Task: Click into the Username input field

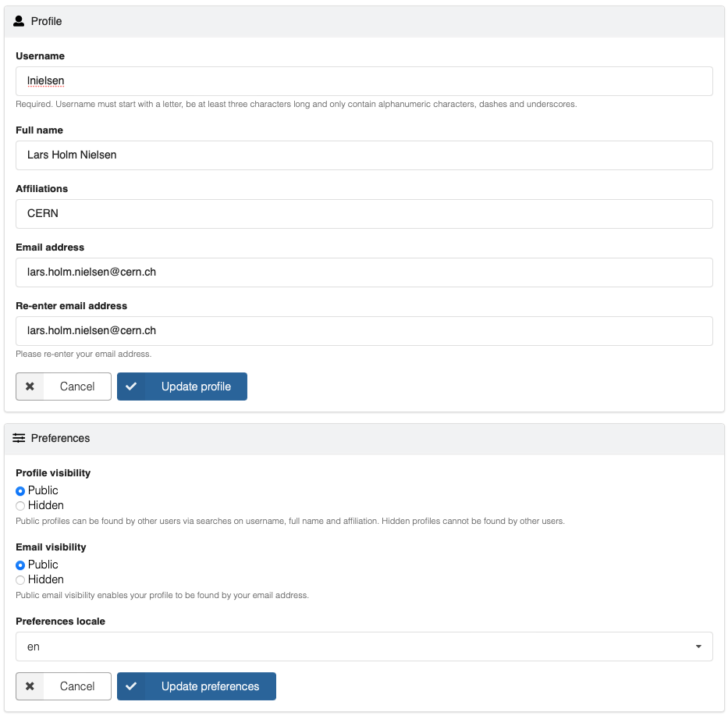Action: click(x=364, y=81)
